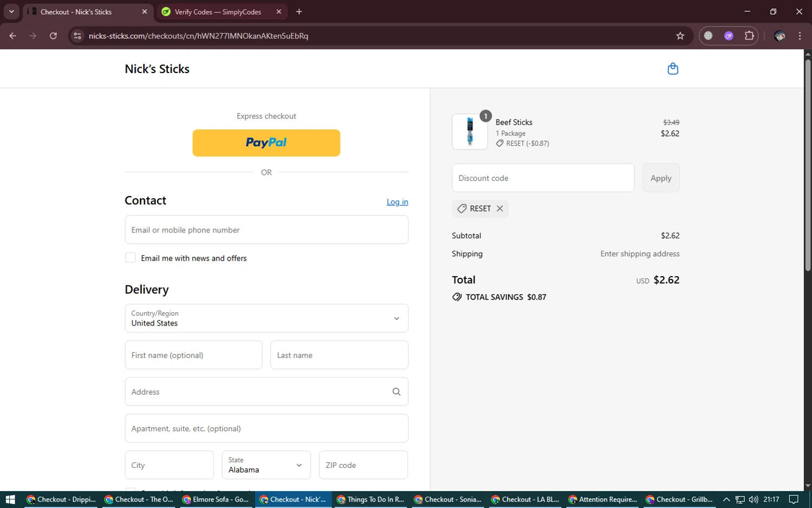Remove the RESET discount code tag
The image size is (812, 508).
(500, 209)
